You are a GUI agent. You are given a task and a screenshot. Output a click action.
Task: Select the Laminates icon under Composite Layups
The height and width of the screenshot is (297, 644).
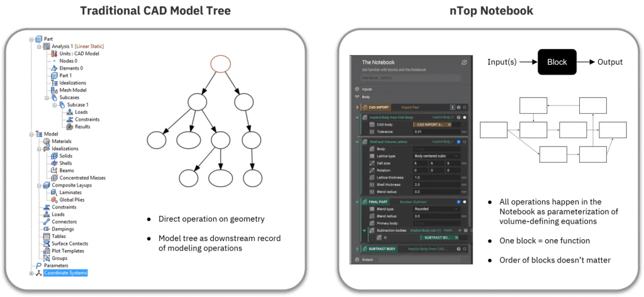pyautogui.click(x=54, y=192)
